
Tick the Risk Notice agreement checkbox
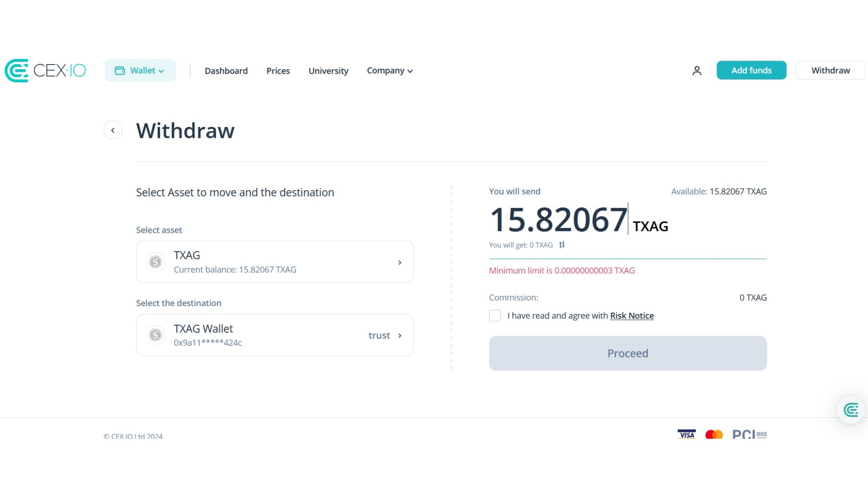(495, 316)
